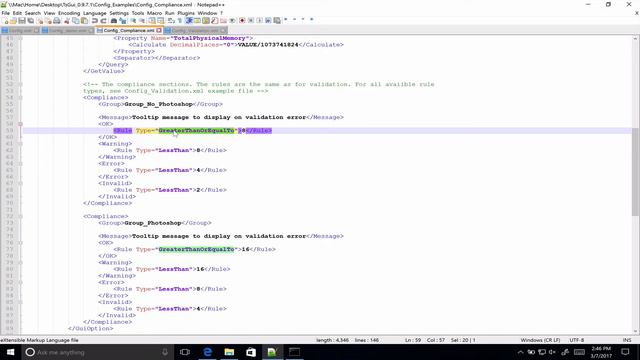Image resolution: width=640 pixels, height=360 pixels.
Task: Click the text 'Group_Photoshop' on line 73
Action: (x=153, y=223)
